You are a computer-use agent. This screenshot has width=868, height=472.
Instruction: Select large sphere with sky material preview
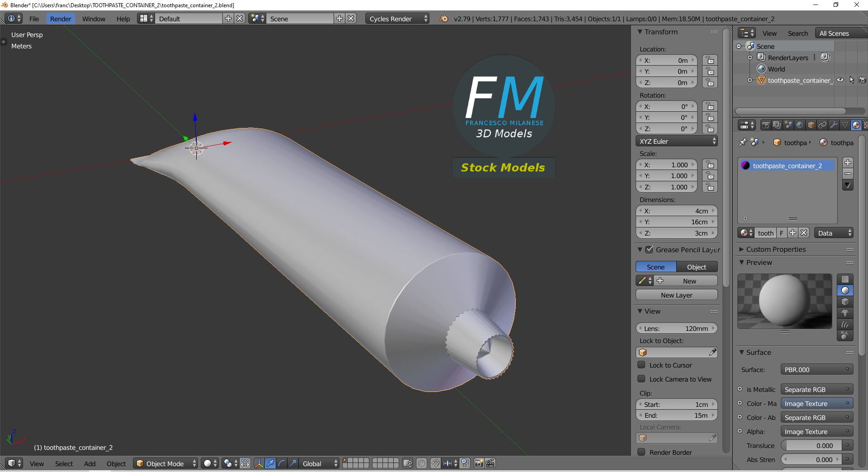(845, 335)
